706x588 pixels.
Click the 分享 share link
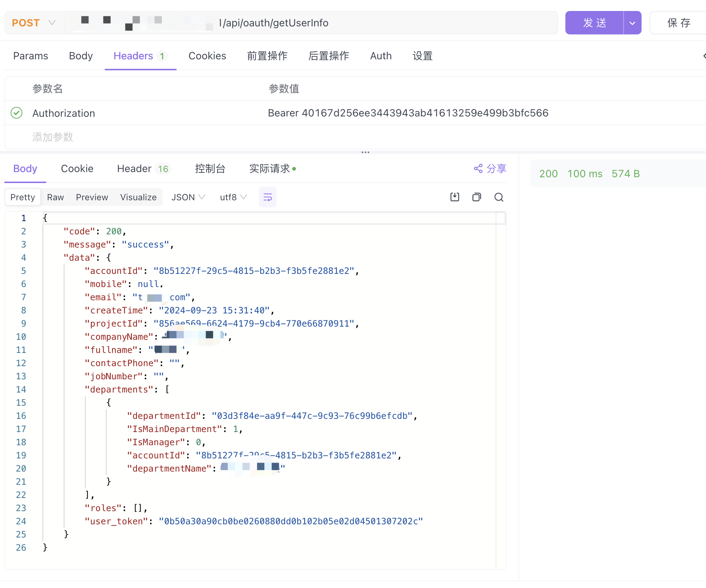[x=490, y=168]
